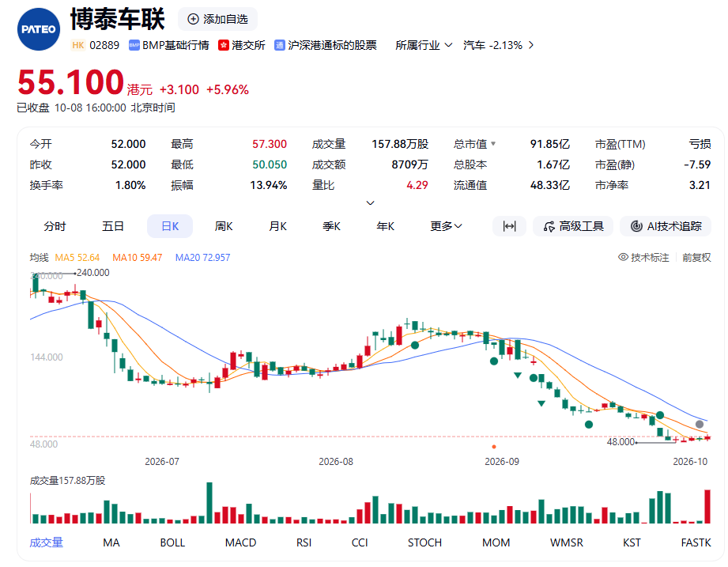Screen dimensions: 728x567
Task: Switch to the 分时 chart tab
Action: (55, 226)
